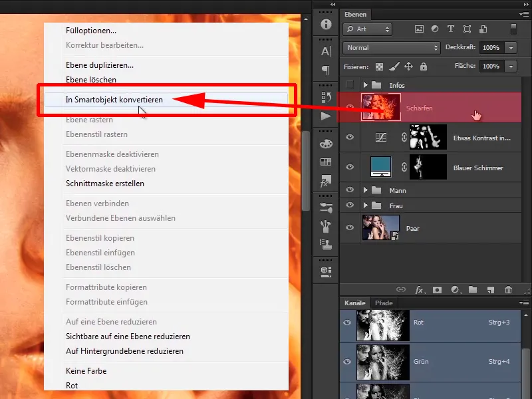
Task: Select the Paar layer thumbnail
Action: click(x=380, y=227)
